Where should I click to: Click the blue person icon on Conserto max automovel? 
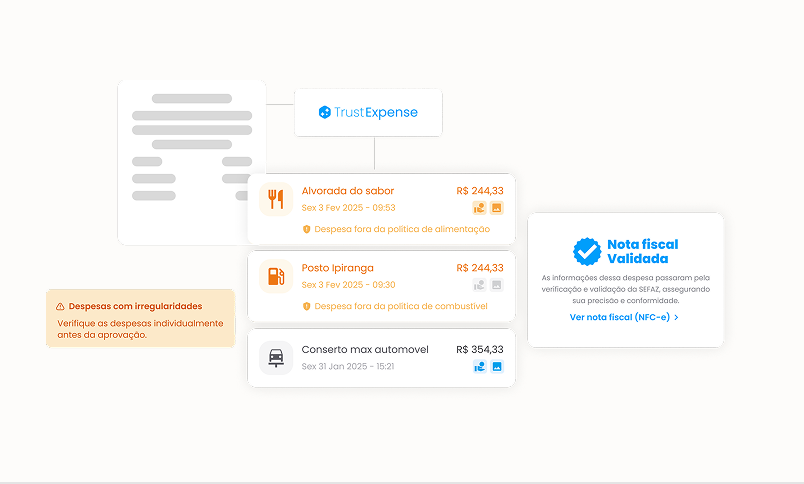tap(480, 367)
